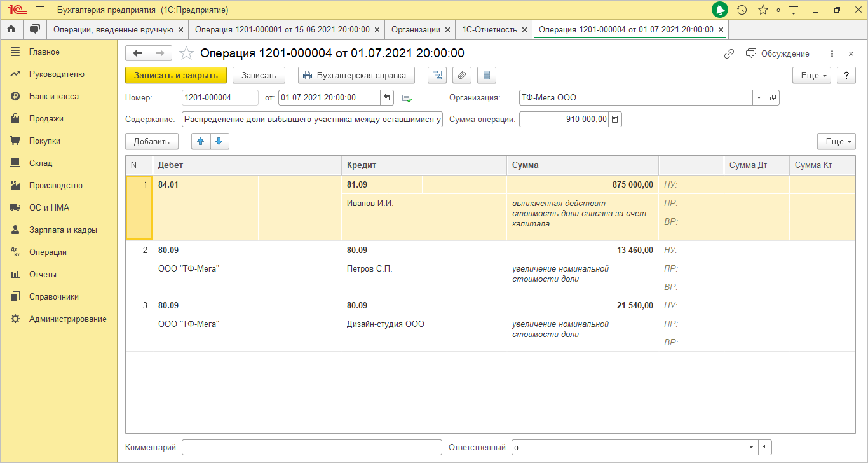Screen dimensions: 868x463
Task: Click into the Комментарий input field
Action: [x=311, y=448]
